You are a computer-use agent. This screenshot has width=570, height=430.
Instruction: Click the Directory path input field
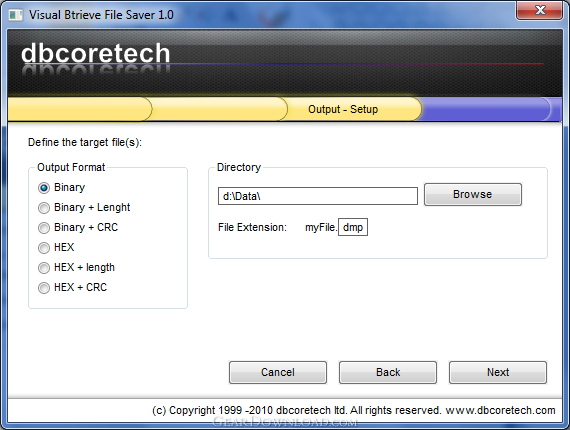coord(318,196)
